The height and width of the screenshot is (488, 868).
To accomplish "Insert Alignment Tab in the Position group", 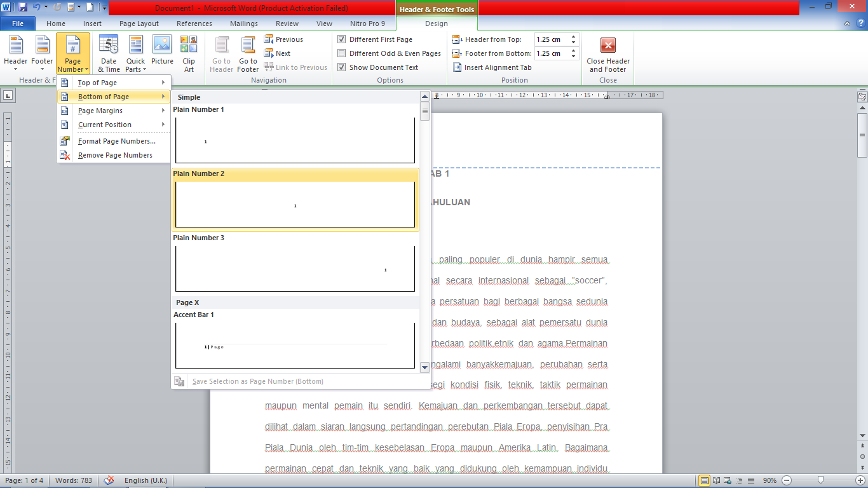I will pyautogui.click(x=492, y=67).
